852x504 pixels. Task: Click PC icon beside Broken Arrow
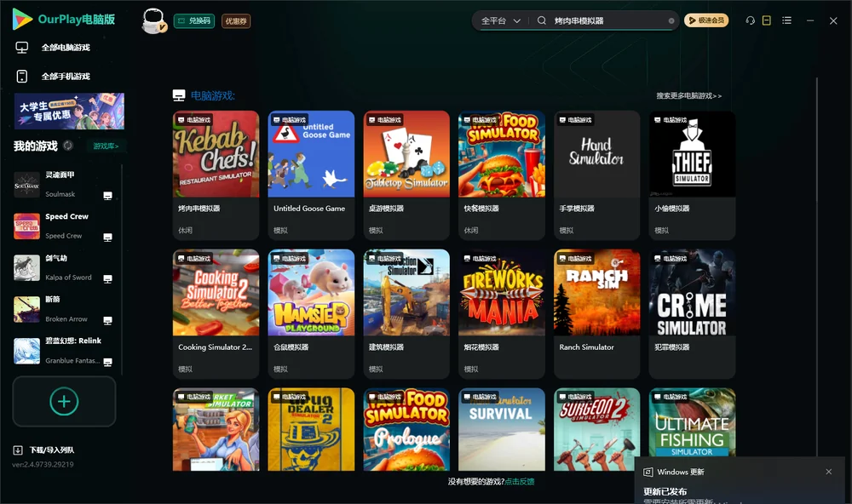[x=107, y=320]
